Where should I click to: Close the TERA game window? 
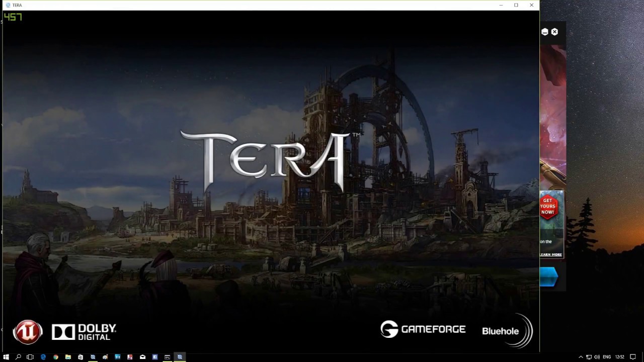click(531, 5)
